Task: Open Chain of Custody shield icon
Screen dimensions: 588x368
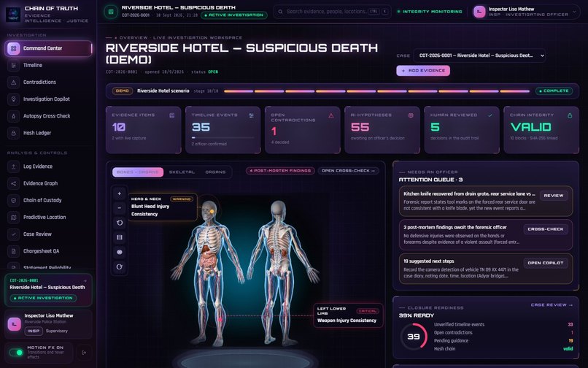Action: point(14,200)
